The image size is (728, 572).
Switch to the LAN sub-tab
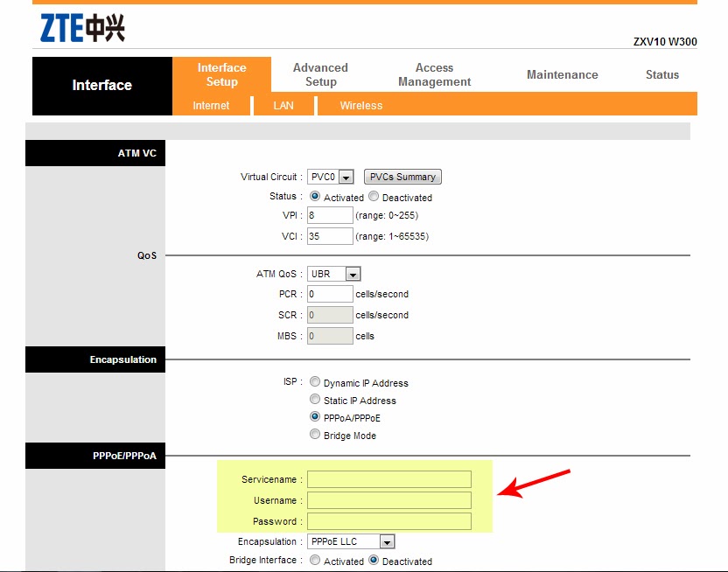(283, 105)
